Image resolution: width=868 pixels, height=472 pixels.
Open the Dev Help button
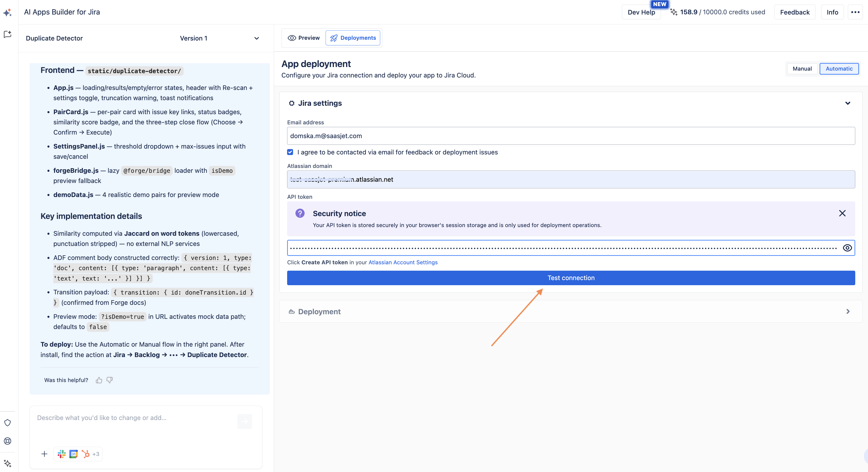[x=641, y=12]
